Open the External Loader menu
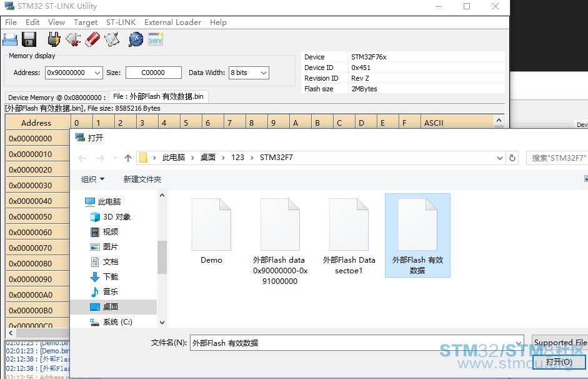 click(x=173, y=23)
